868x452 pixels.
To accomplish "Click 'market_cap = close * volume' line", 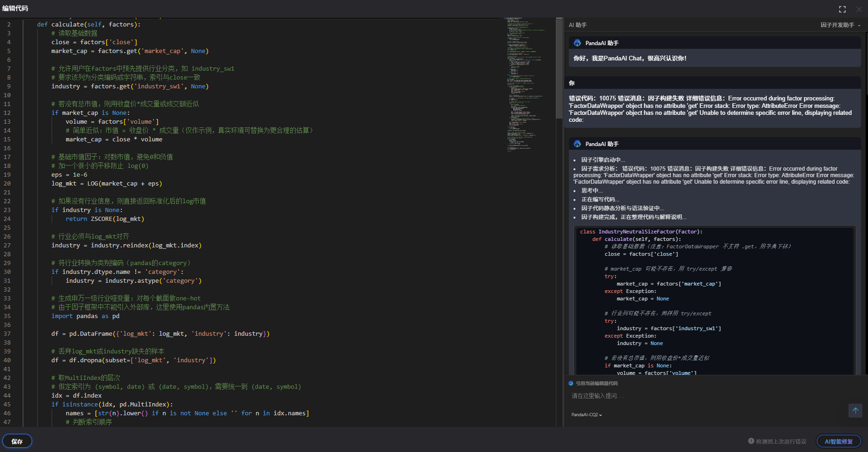I will click(114, 140).
